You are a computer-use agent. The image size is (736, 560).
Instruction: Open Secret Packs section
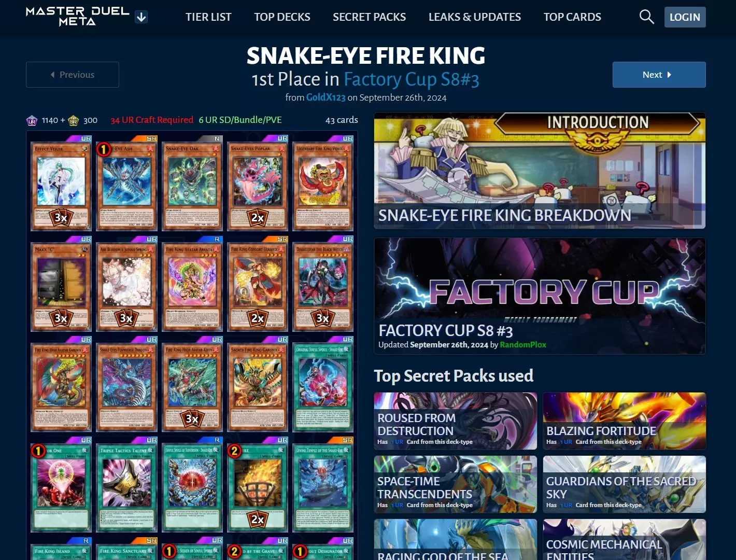pyautogui.click(x=369, y=17)
